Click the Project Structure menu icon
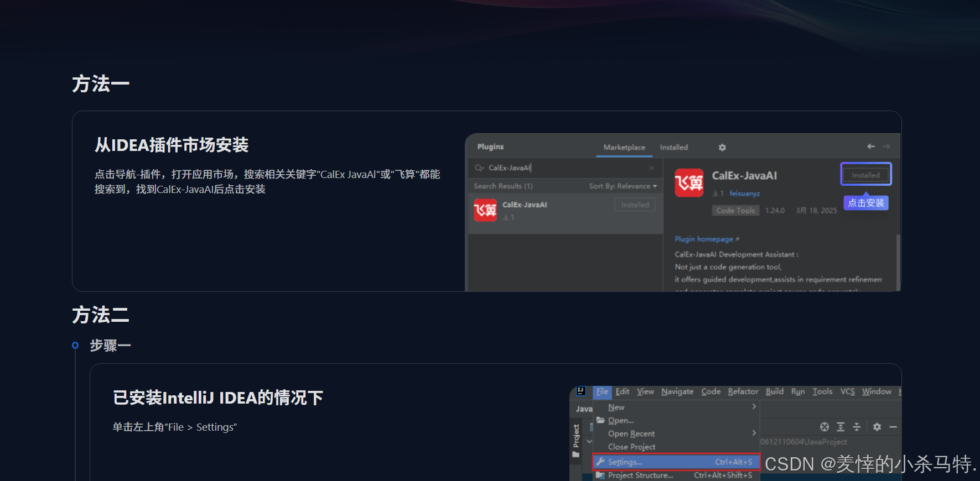Screen dimensions: 980x481 point(600,475)
